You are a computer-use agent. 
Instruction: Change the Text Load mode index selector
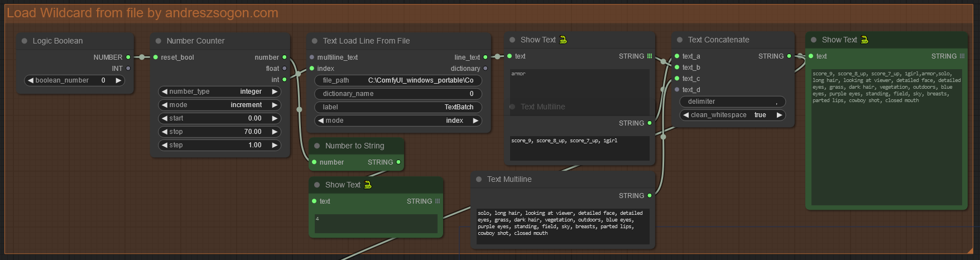[x=398, y=121]
